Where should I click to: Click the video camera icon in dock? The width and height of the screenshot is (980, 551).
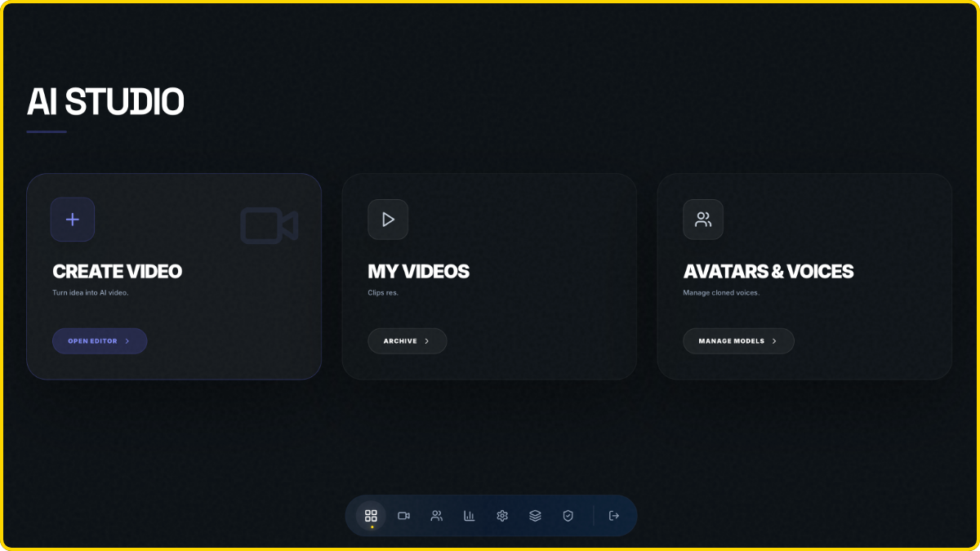click(x=403, y=516)
